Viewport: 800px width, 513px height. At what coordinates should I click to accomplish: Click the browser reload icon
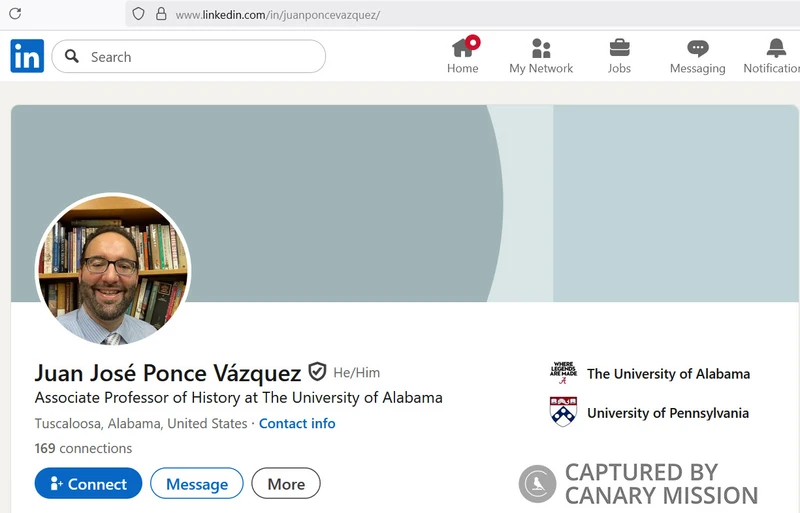[x=15, y=14]
